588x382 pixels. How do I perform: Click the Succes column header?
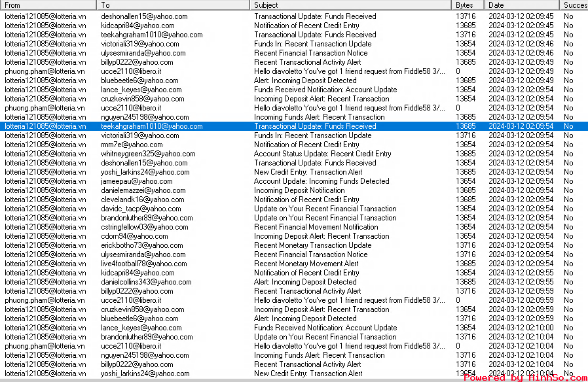coord(574,5)
